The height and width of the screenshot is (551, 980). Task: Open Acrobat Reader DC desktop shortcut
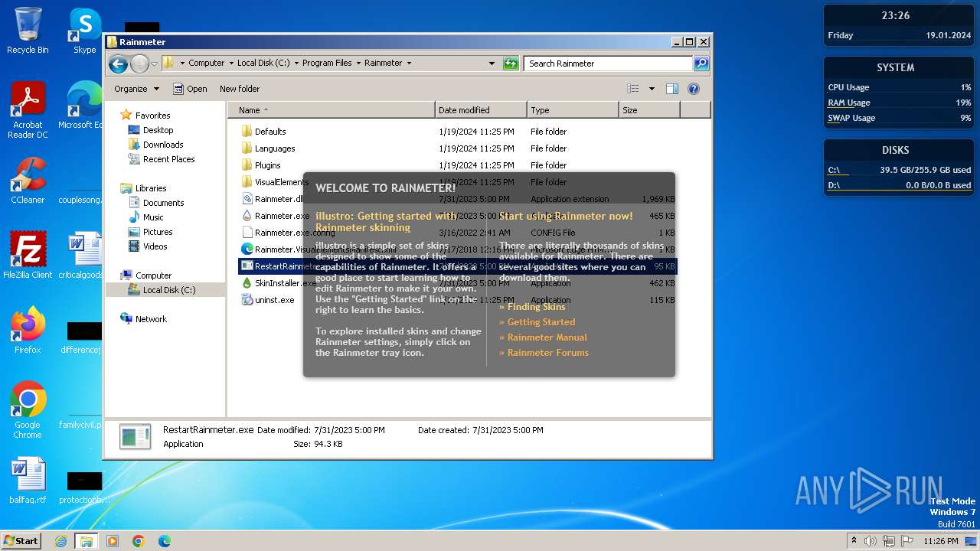pyautogui.click(x=28, y=109)
